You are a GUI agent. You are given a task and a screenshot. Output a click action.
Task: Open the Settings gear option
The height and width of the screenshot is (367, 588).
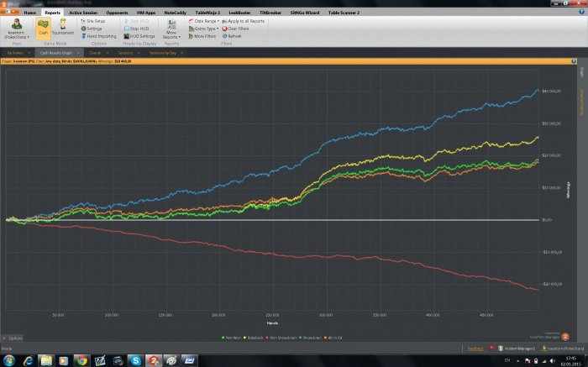[92, 29]
